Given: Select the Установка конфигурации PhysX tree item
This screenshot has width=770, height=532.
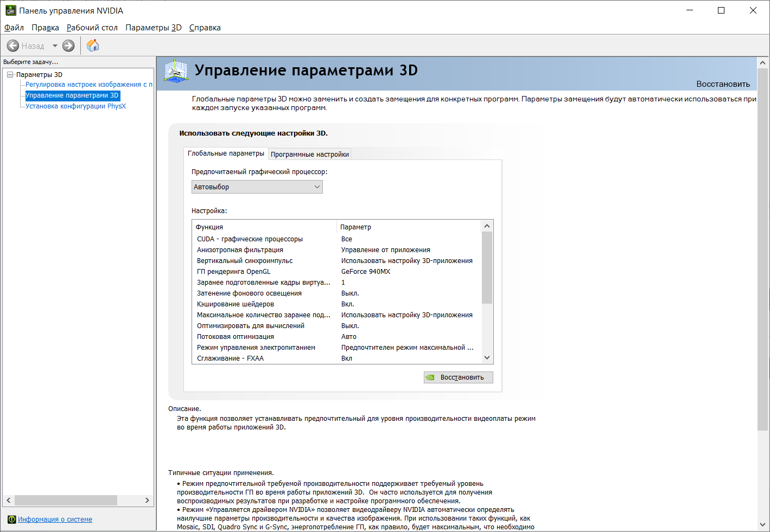Looking at the screenshot, I should [75, 106].
